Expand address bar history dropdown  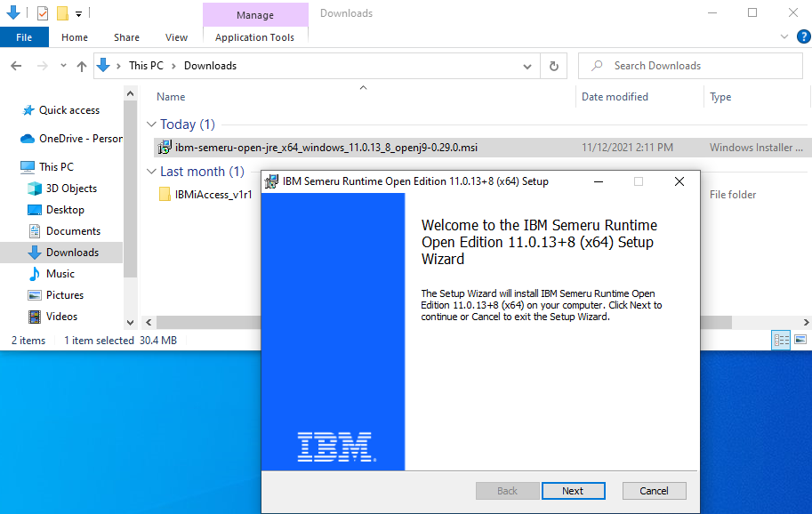tap(527, 67)
